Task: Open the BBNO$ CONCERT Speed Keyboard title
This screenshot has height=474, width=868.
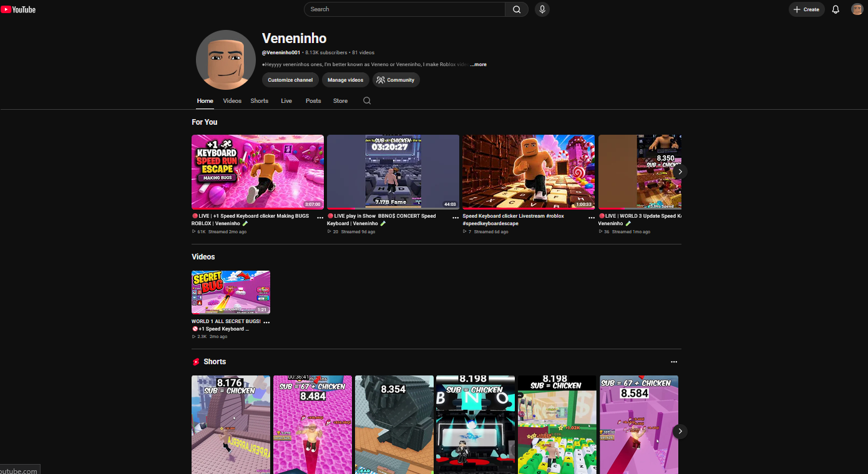Action: (381, 220)
